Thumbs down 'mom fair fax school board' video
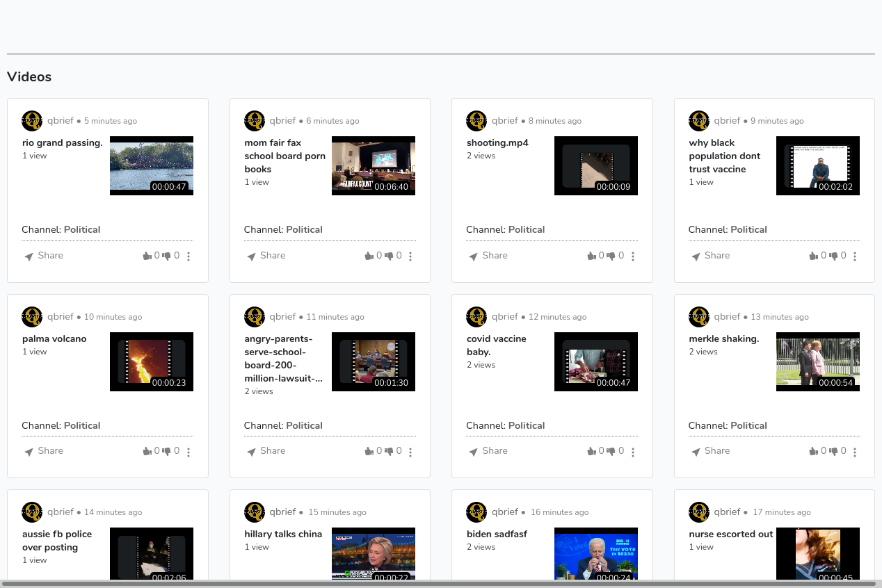 [388, 256]
